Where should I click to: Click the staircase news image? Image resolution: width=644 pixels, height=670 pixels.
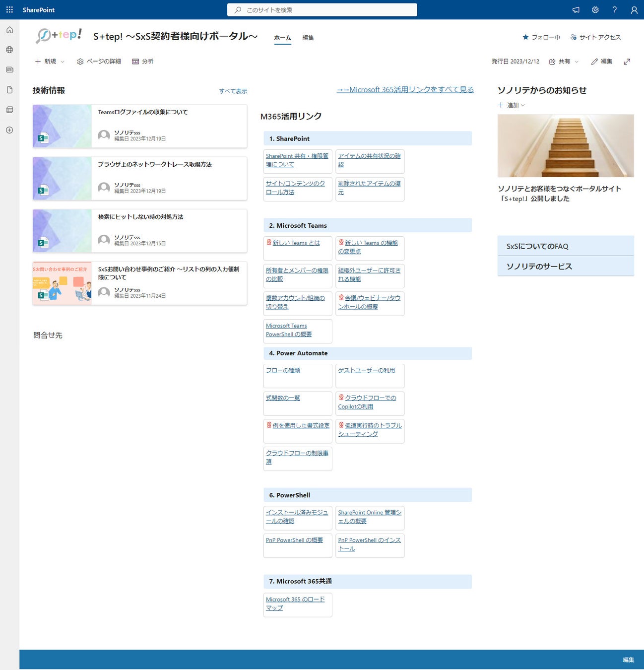tap(566, 146)
